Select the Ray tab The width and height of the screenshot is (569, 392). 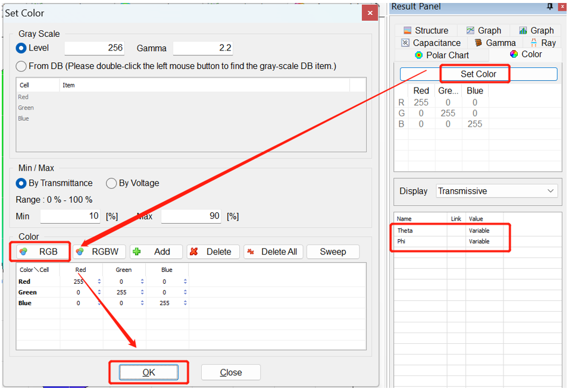[542, 43]
